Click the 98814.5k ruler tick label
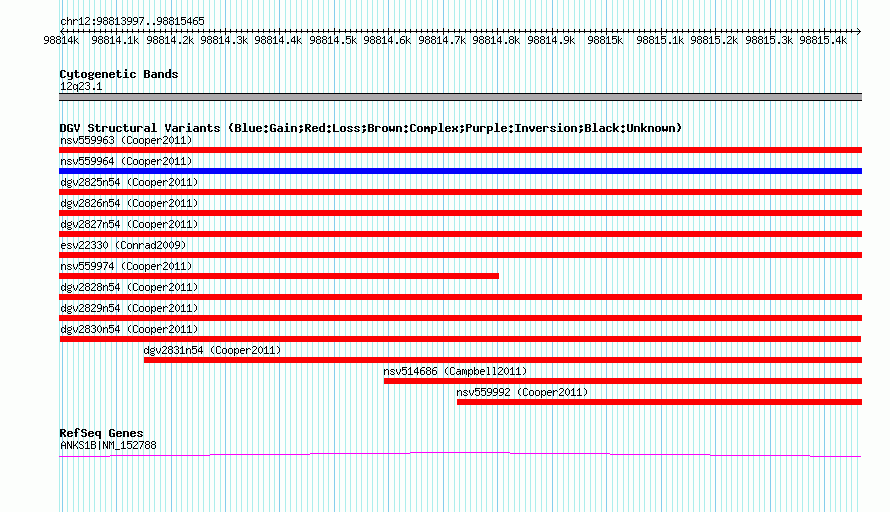Screen dimensions: 890x512 click(333, 41)
